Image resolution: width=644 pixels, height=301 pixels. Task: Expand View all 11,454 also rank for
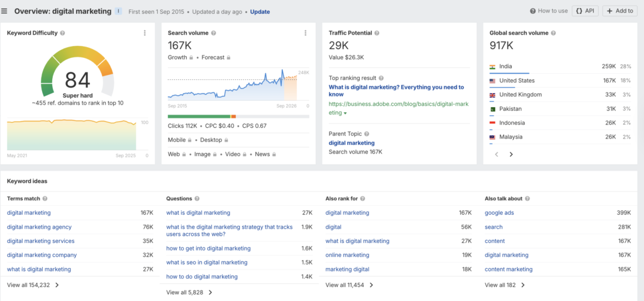pyautogui.click(x=349, y=285)
